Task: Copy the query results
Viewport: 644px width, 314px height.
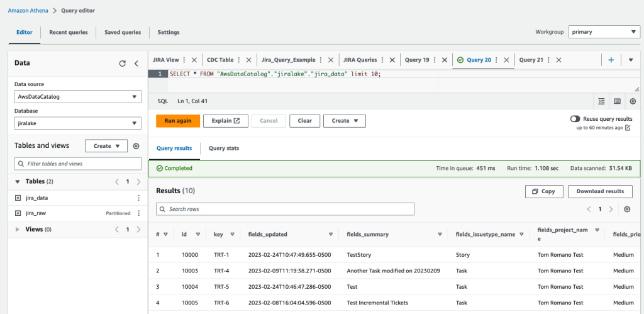Action: click(x=543, y=191)
